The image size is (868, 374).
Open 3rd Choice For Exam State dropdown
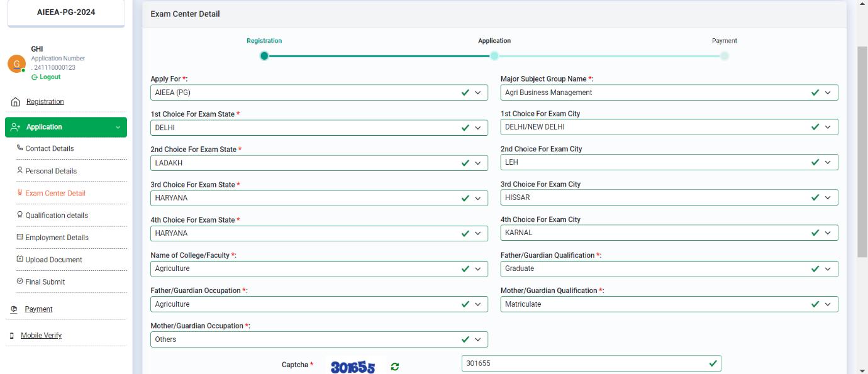point(320,198)
